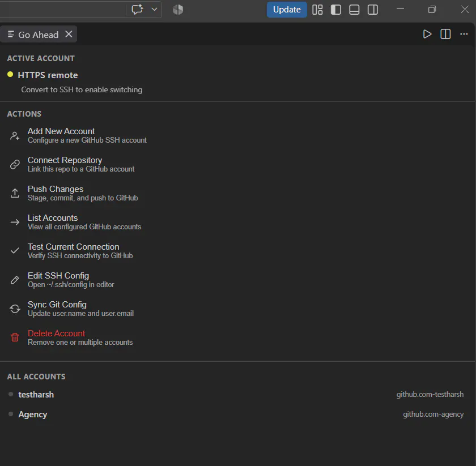Click 'Configure a new GitHub SSH account' text

[87, 140]
